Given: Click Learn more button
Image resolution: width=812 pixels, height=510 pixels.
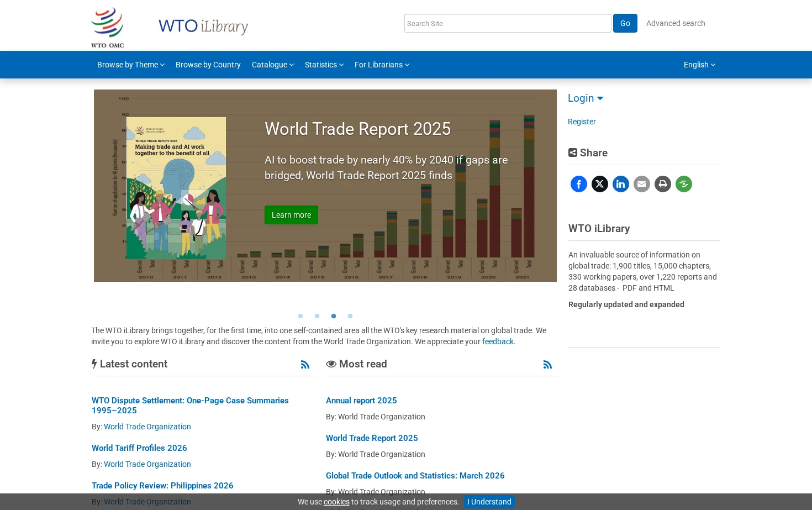Looking at the screenshot, I should tap(291, 215).
